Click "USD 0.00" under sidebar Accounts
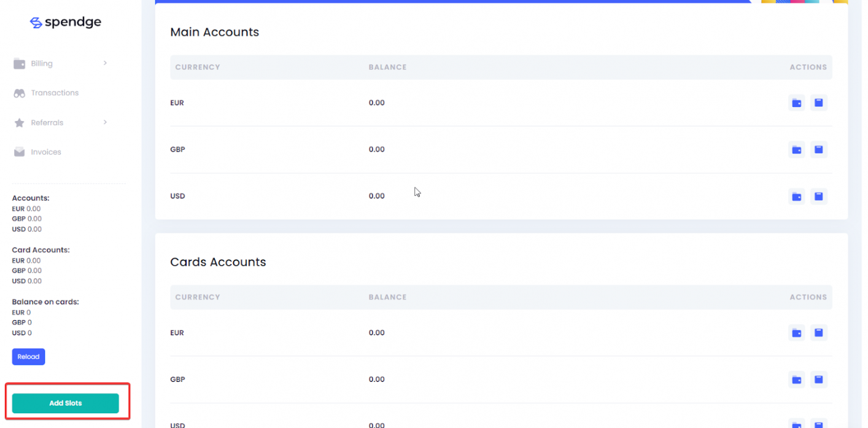 [x=27, y=229]
